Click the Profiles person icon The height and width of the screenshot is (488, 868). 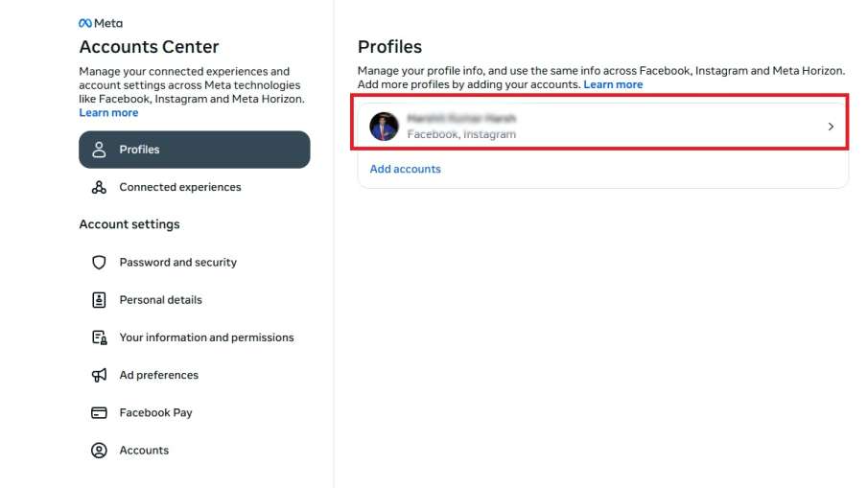tap(99, 150)
